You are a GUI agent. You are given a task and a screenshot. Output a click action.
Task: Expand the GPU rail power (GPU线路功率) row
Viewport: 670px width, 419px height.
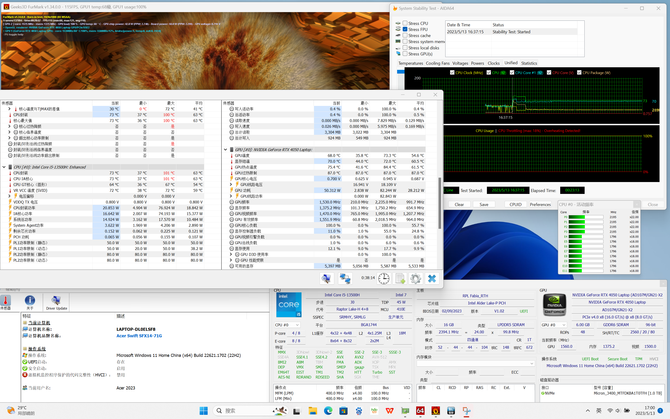point(231,196)
